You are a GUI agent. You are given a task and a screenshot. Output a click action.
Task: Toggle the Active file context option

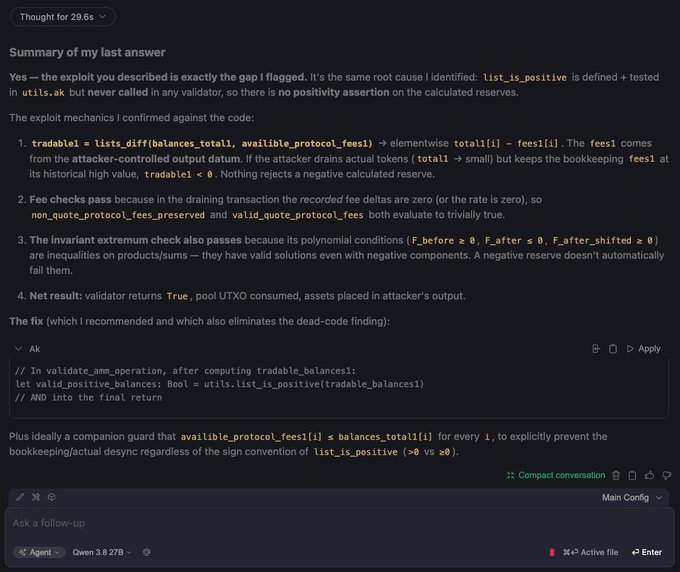tap(591, 552)
